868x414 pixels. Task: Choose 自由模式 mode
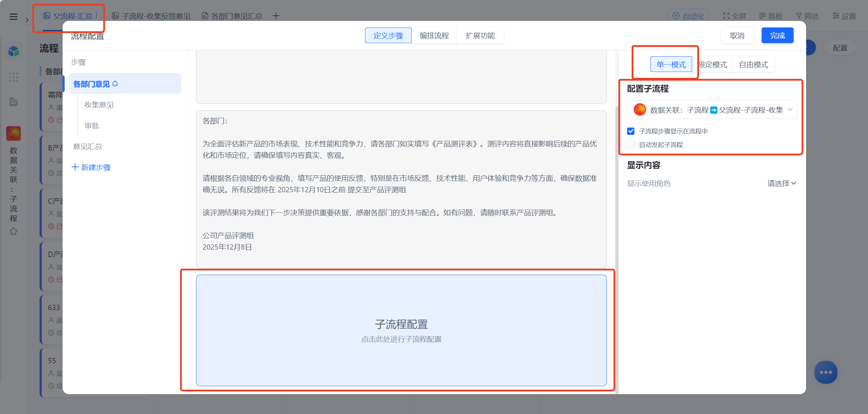[x=753, y=64]
